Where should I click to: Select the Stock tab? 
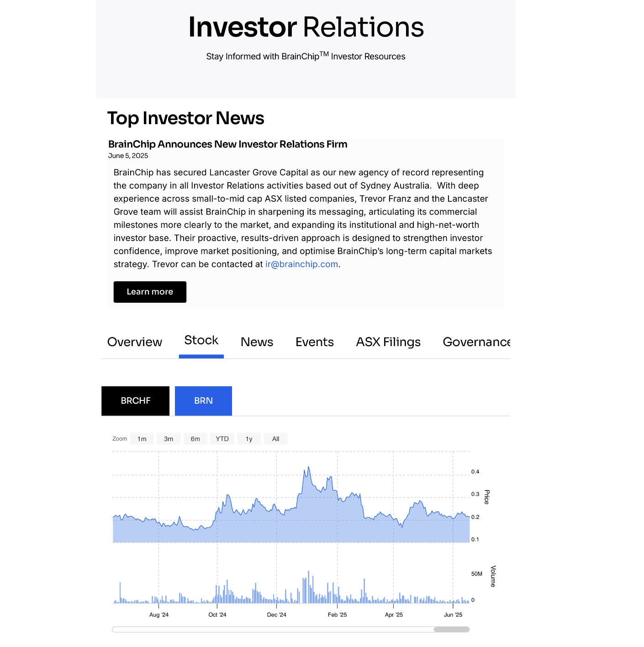click(201, 341)
